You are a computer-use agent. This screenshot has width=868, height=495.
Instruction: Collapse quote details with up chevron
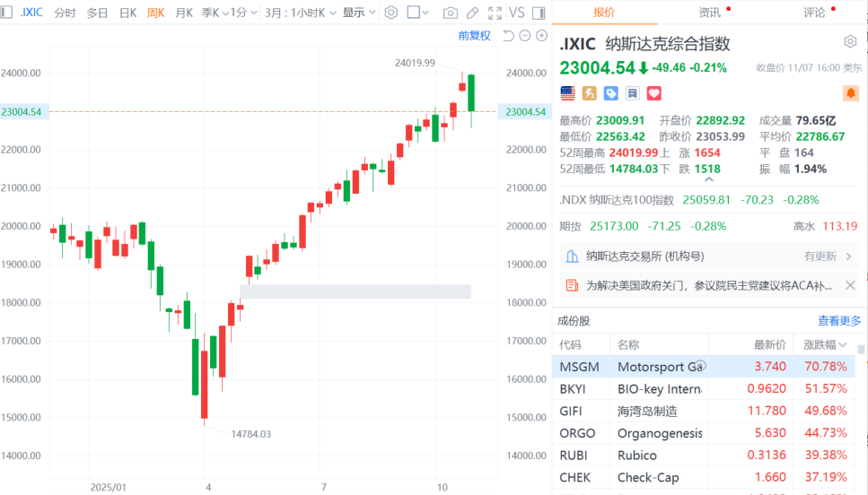pyautogui.click(x=708, y=179)
